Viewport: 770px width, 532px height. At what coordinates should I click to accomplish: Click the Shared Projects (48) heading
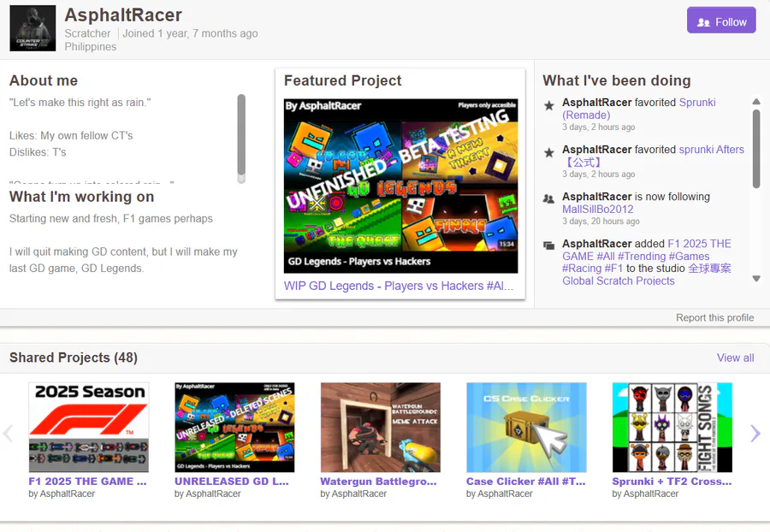pyautogui.click(x=74, y=358)
